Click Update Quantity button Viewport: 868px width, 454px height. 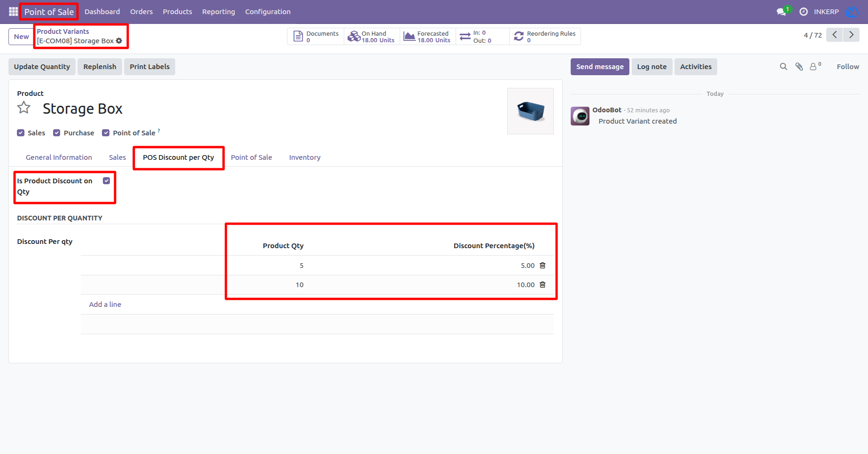[42, 67]
